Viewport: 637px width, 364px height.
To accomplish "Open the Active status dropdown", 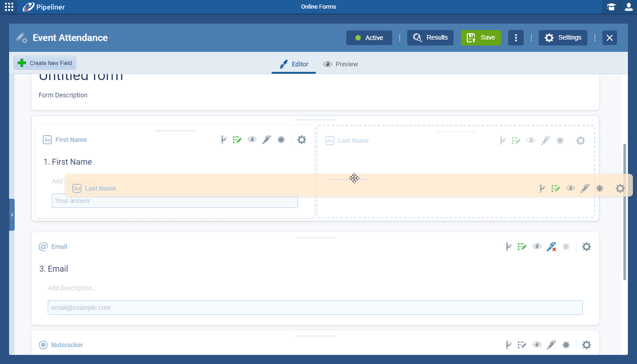I will click(369, 38).
